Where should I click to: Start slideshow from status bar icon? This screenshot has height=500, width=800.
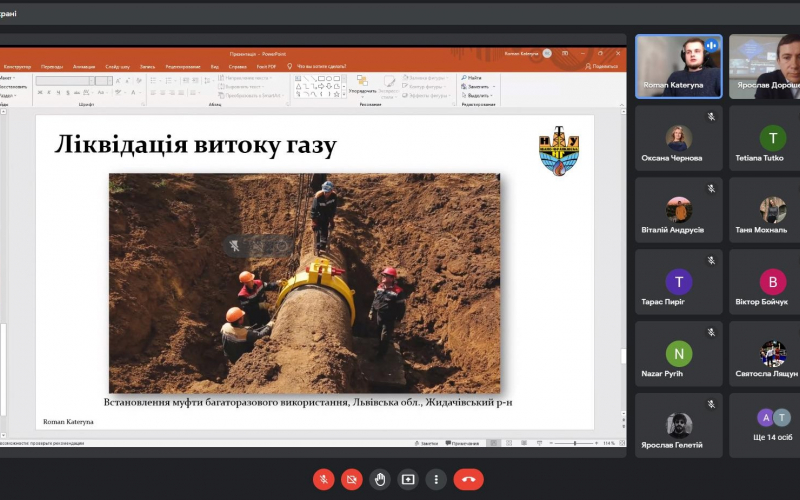(x=539, y=443)
